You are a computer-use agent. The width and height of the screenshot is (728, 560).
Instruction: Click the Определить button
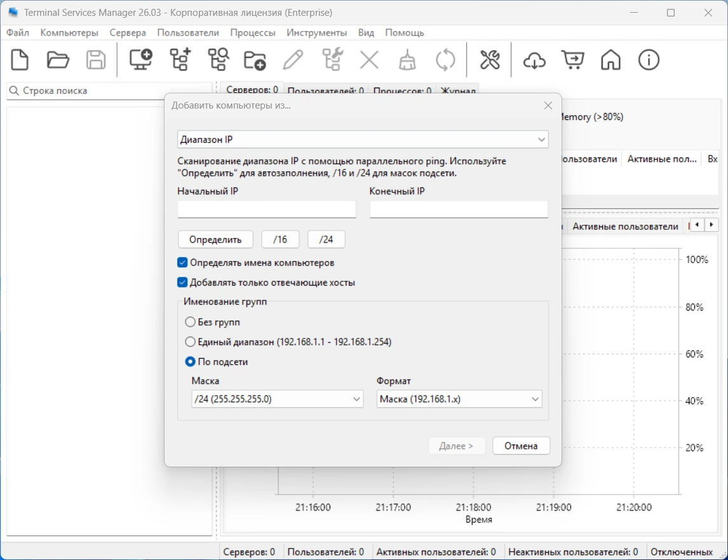point(215,239)
